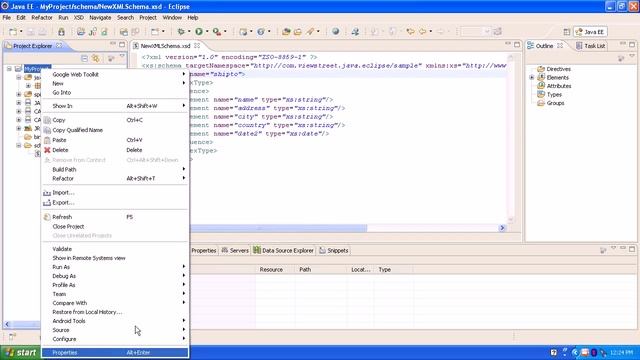Click the lock icon in the toolbar
Image resolution: width=640 pixels, height=360 pixels.
coord(61,31)
